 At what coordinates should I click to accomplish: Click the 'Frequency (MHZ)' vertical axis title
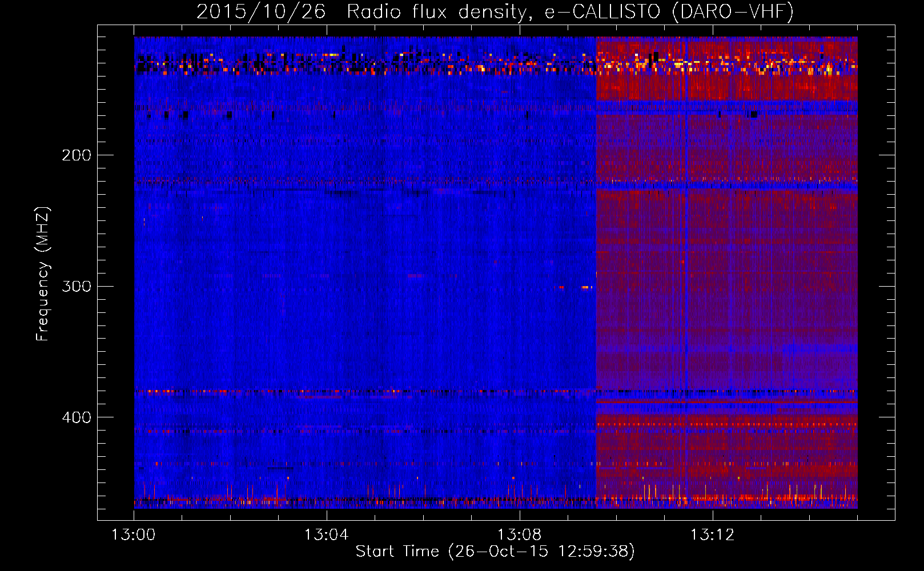pyautogui.click(x=43, y=274)
